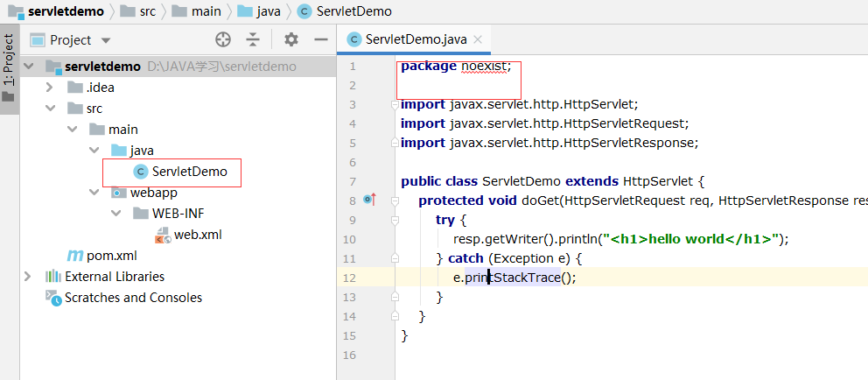Collapse the java folder chevron

tap(94, 151)
